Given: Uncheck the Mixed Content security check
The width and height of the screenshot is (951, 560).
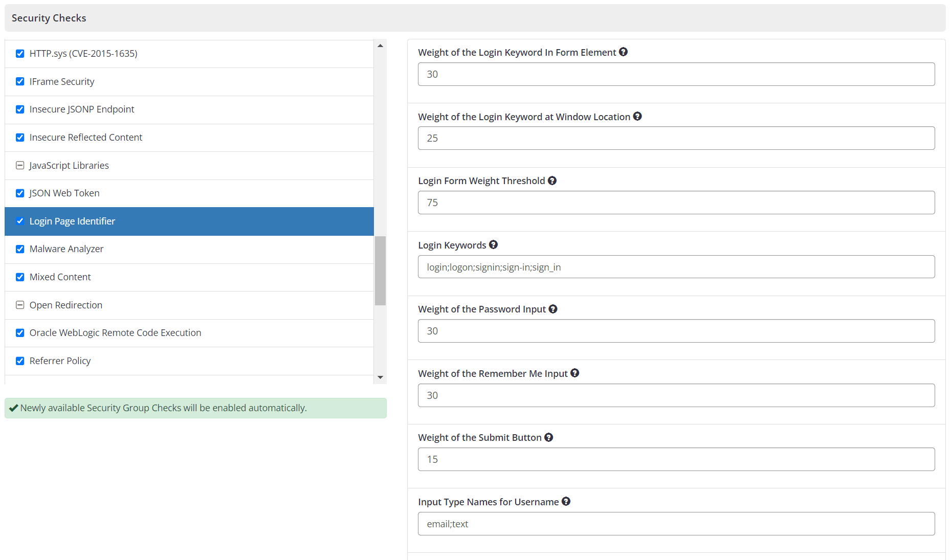Looking at the screenshot, I should pos(20,277).
